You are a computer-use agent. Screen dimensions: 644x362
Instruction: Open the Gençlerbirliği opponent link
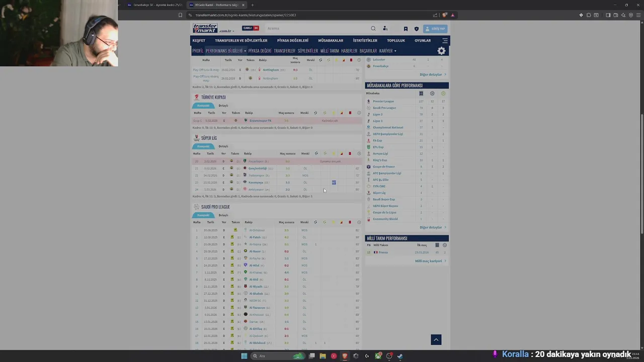coord(257,168)
